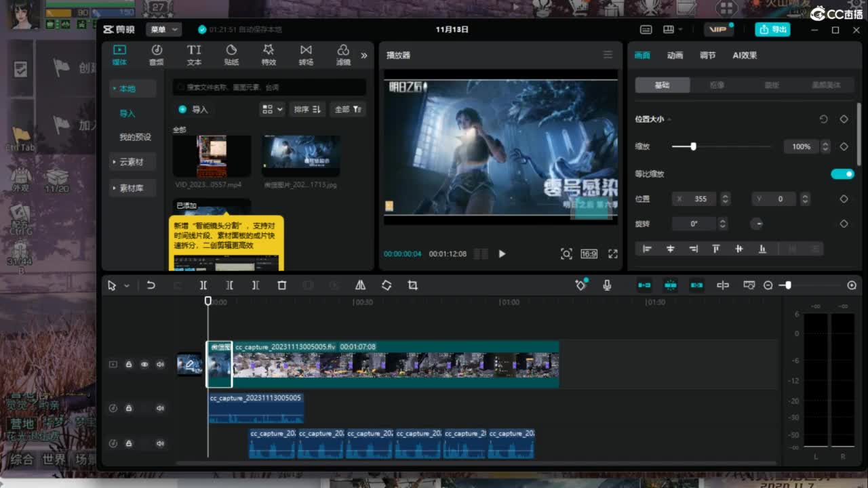Add keyframe for 缩放 scale
The width and height of the screenshot is (868, 488).
click(844, 146)
